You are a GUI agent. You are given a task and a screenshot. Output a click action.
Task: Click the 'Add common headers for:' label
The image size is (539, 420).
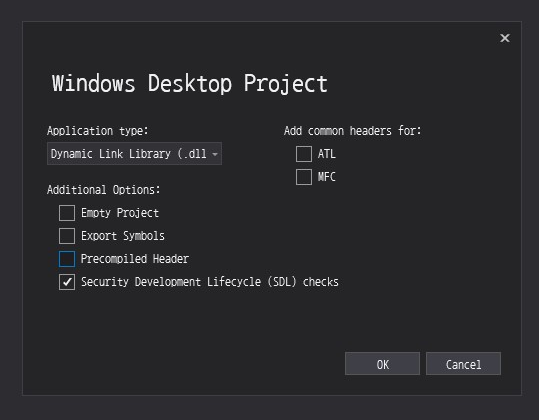pyautogui.click(x=352, y=131)
